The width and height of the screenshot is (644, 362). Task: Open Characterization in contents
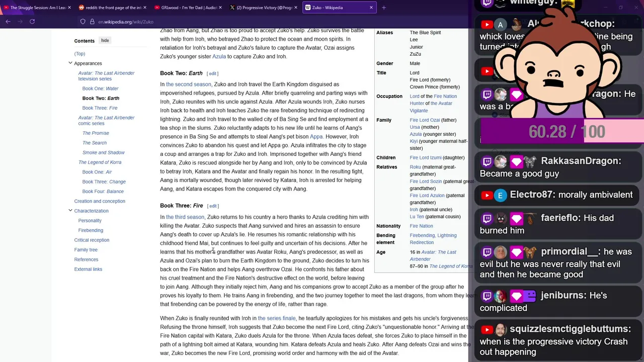pos(91,211)
